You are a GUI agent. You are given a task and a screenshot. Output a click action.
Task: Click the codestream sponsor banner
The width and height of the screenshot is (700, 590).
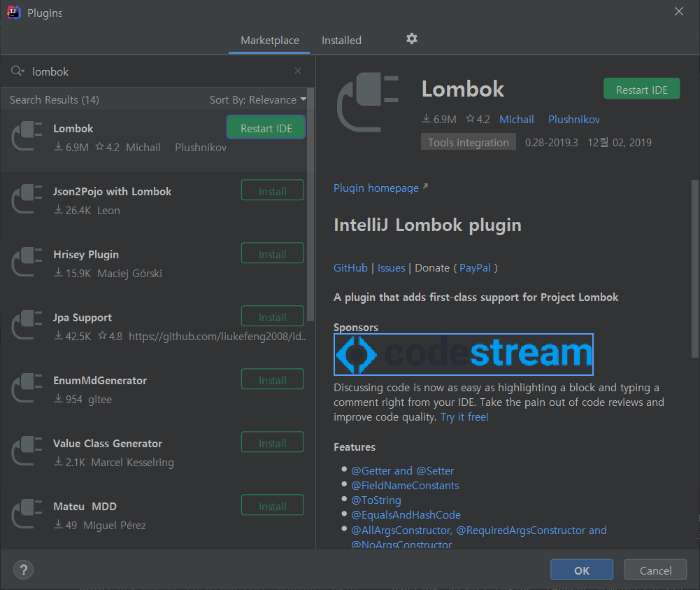[x=464, y=354]
